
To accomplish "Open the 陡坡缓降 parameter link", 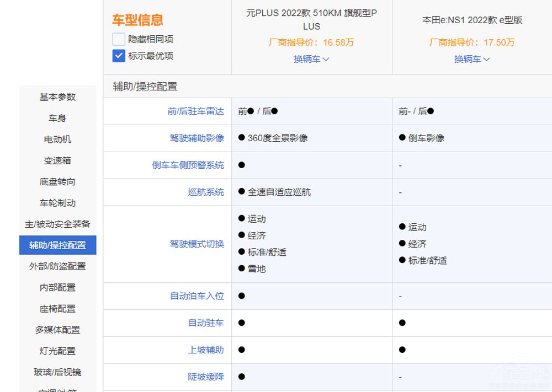I will (x=206, y=377).
